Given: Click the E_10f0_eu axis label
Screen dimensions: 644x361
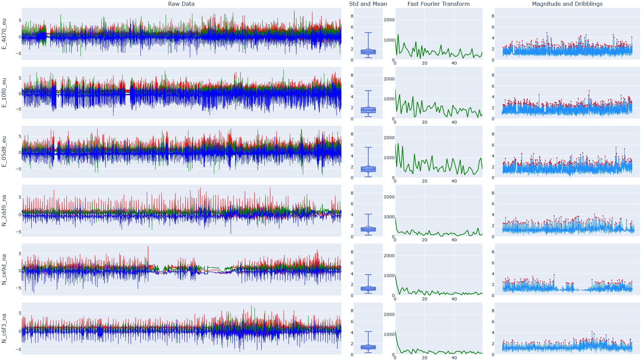Looking at the screenshot, I should tap(4, 93).
